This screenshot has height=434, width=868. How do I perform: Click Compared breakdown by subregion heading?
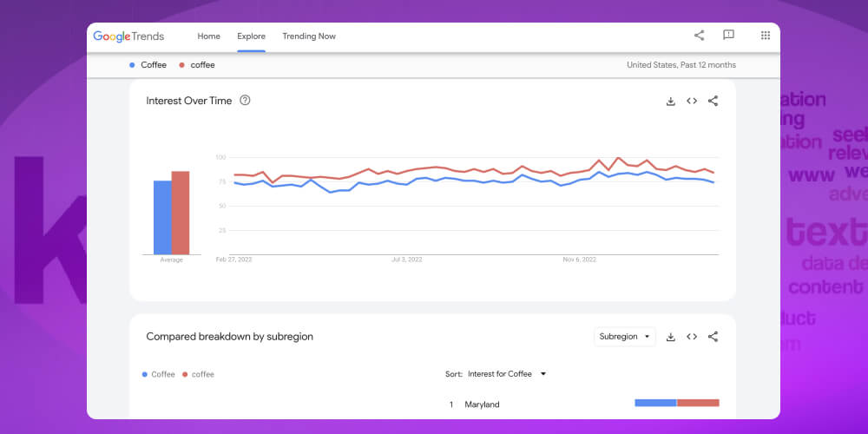tap(230, 337)
